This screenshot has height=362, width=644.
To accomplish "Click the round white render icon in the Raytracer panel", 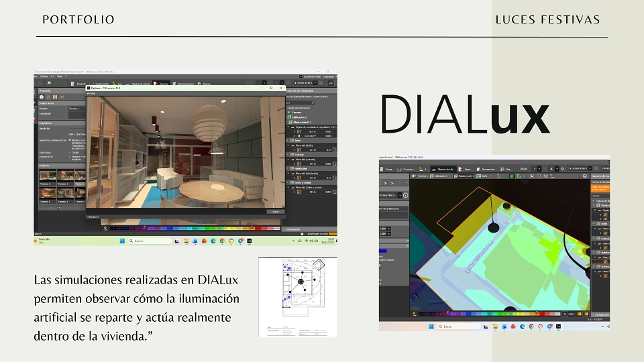I will pos(42,97).
